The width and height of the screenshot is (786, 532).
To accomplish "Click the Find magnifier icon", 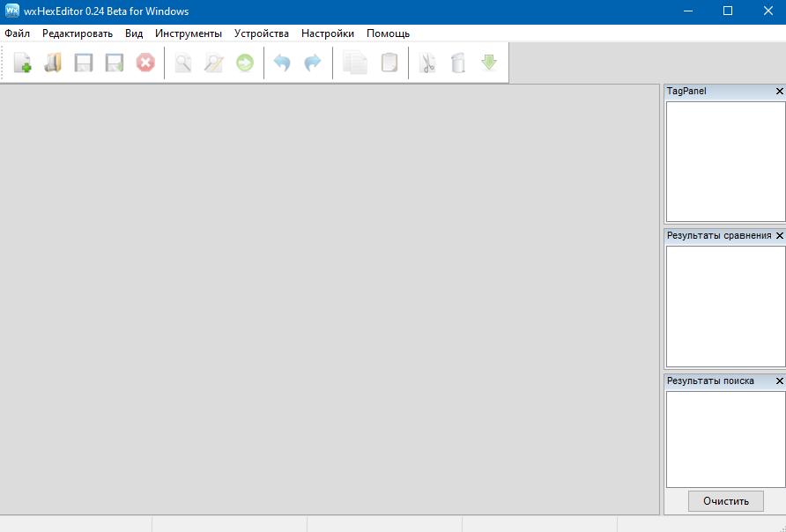I will (x=183, y=63).
